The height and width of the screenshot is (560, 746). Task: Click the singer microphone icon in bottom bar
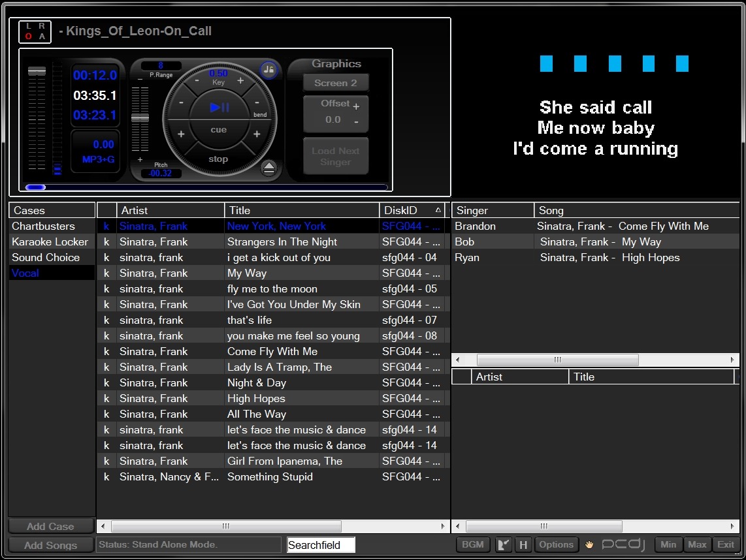(x=504, y=545)
